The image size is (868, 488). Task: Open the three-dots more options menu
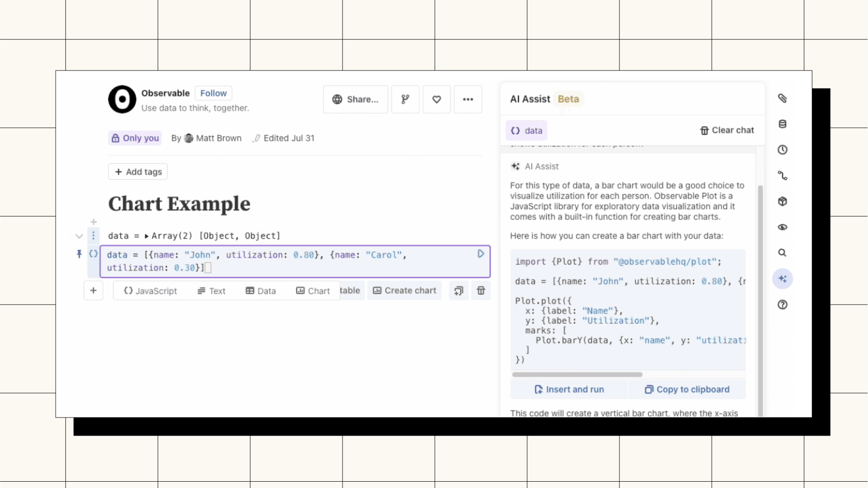click(x=468, y=99)
